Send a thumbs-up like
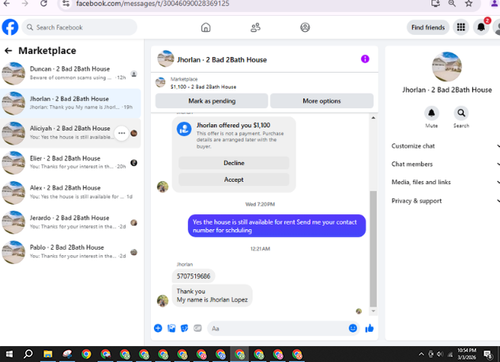The image size is (500, 362). [x=369, y=328]
